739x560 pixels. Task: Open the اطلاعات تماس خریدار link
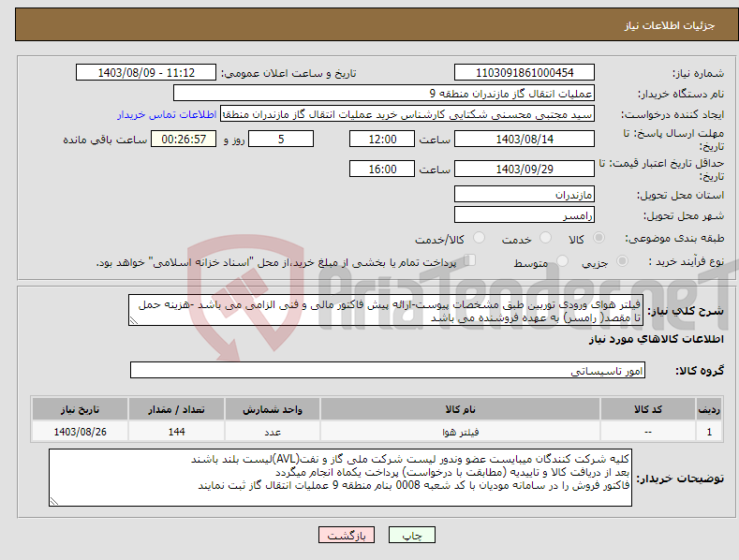[167, 114]
